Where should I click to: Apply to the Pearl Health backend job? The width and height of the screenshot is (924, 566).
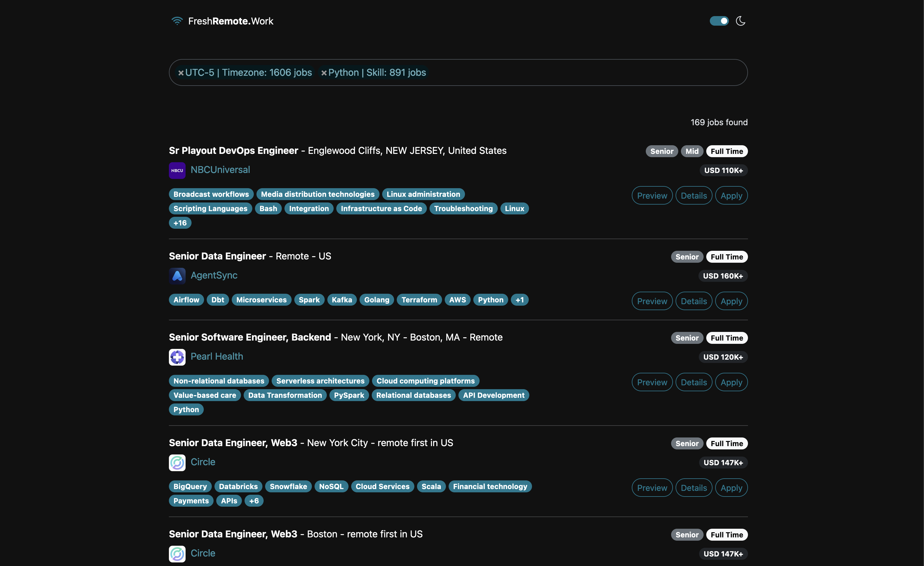pyautogui.click(x=731, y=382)
